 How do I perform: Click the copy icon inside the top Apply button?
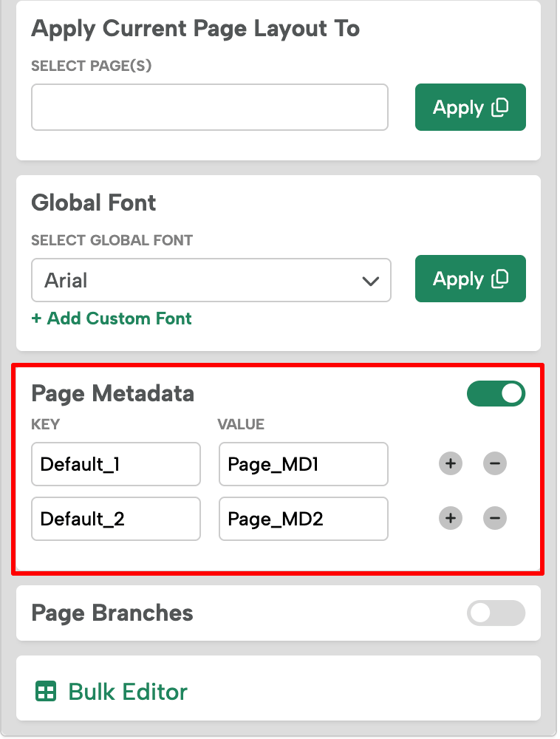pos(499,107)
